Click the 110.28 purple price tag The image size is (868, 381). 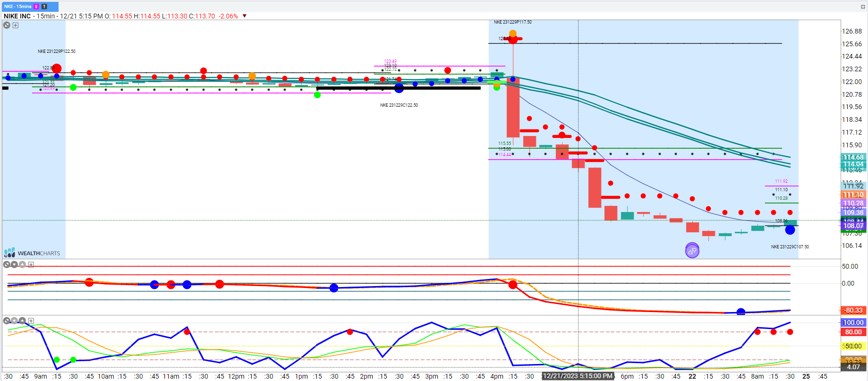(853, 203)
